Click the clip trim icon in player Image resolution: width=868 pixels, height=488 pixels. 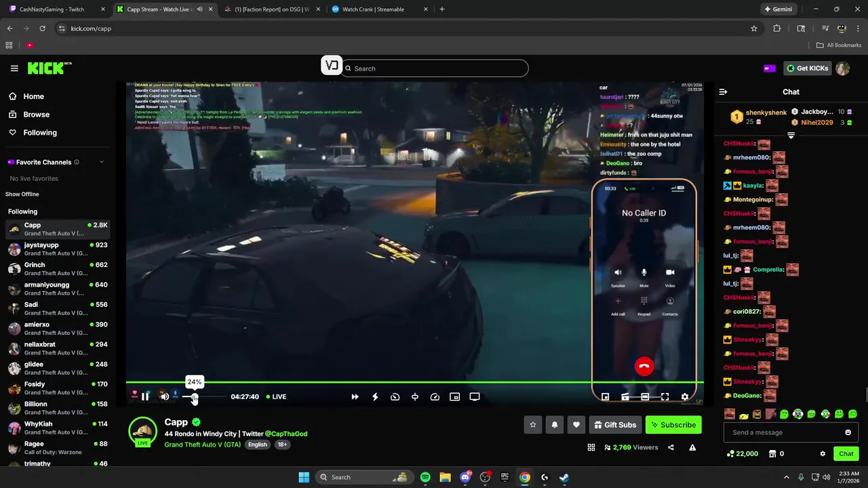[415, 396]
